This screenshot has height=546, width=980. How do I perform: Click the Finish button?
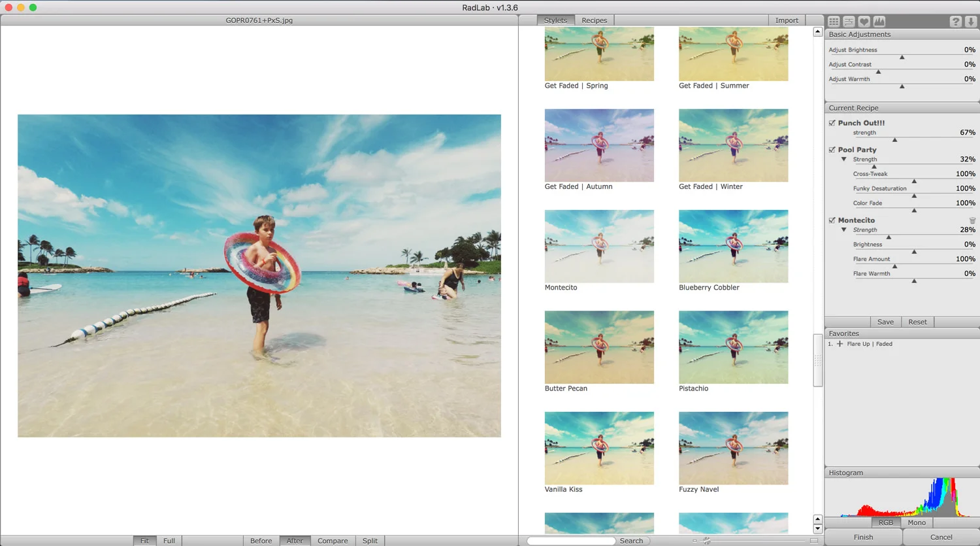tap(863, 537)
